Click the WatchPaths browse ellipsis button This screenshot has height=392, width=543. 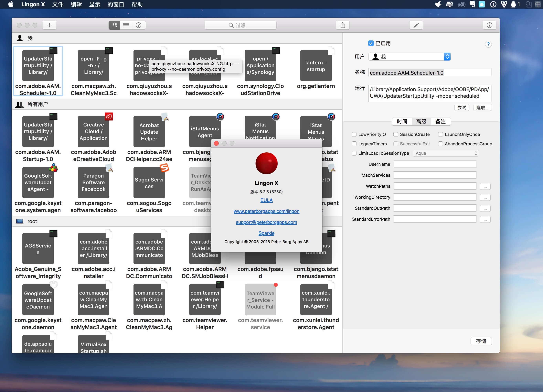click(485, 187)
